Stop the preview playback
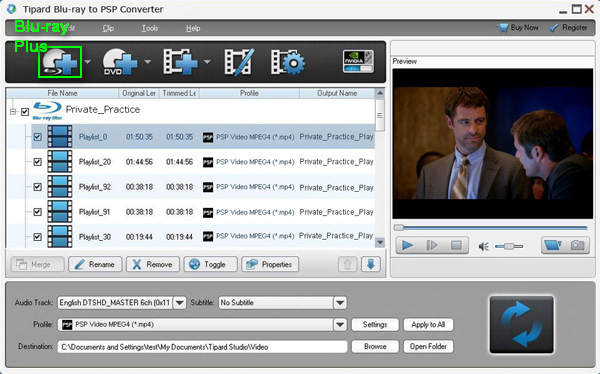 (x=456, y=245)
